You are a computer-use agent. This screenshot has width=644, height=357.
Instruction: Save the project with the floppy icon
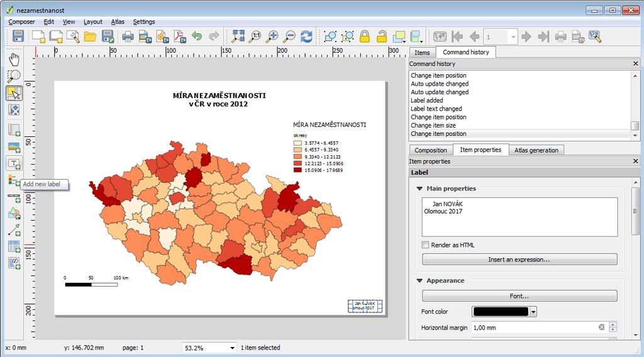click(x=18, y=36)
